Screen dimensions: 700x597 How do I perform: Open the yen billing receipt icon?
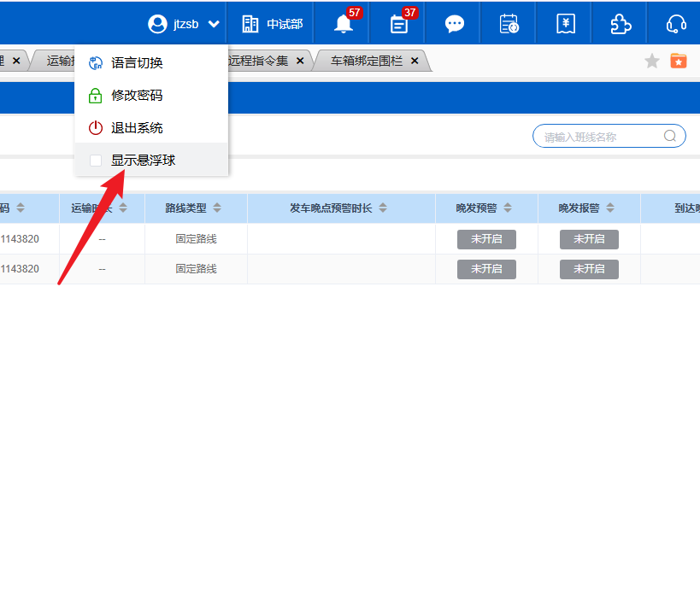565,24
